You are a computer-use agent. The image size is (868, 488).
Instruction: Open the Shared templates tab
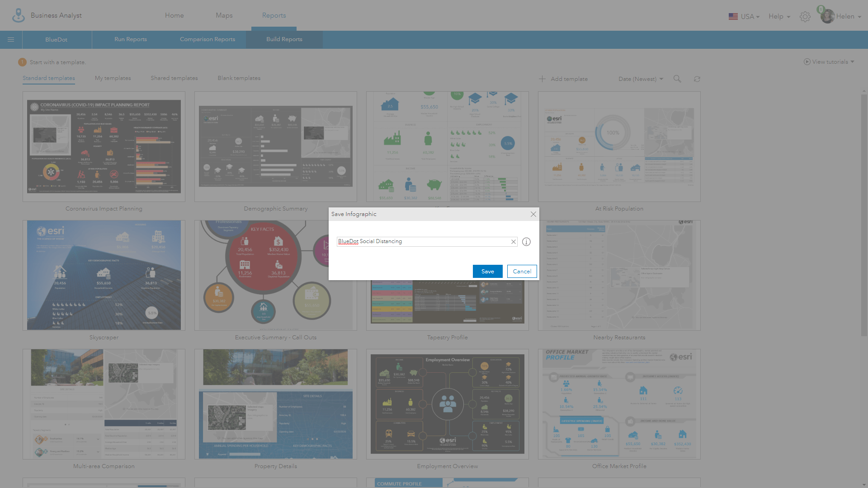175,78
